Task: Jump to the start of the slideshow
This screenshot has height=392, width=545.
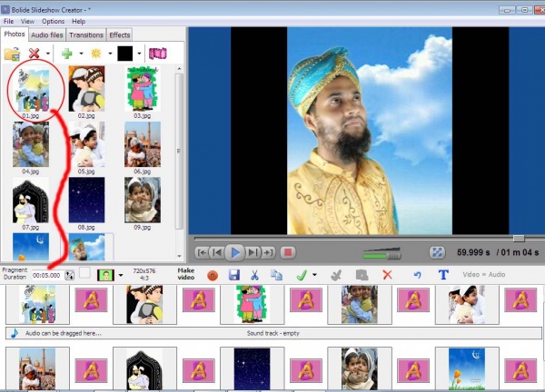Action: coord(203,252)
